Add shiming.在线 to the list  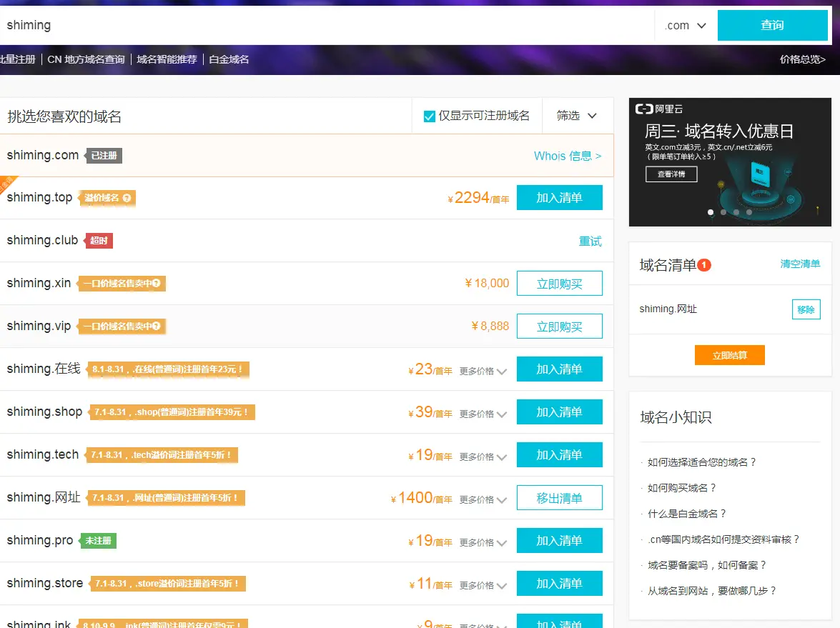559,369
